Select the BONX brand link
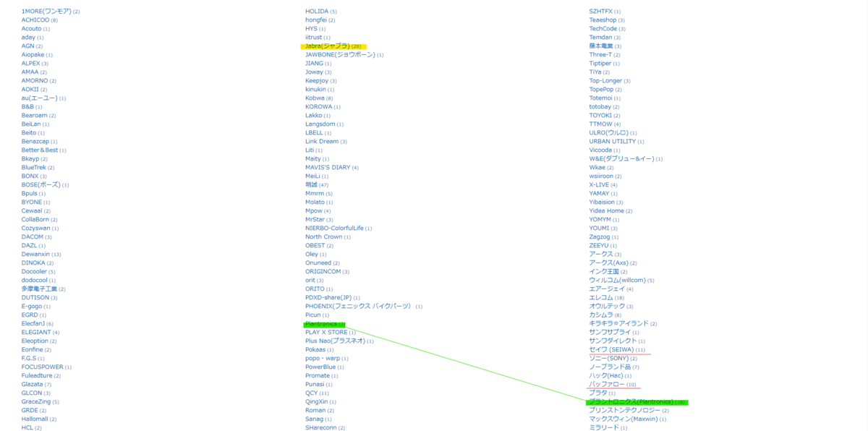Image resolution: width=868 pixels, height=431 pixels. [x=30, y=176]
